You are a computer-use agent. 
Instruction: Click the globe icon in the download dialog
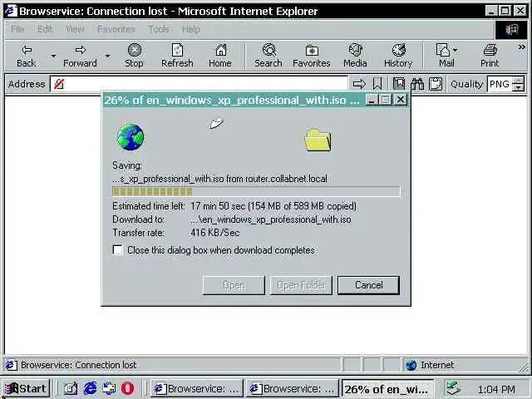(x=131, y=137)
